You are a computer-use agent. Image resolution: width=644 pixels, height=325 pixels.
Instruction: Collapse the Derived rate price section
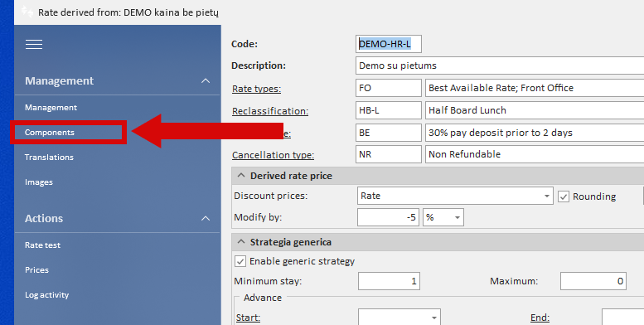tap(241, 176)
